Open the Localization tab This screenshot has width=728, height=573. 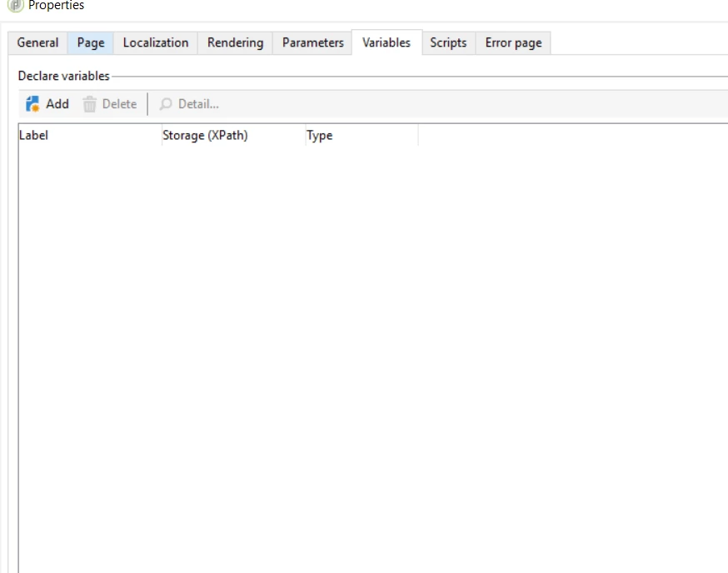[x=156, y=42]
